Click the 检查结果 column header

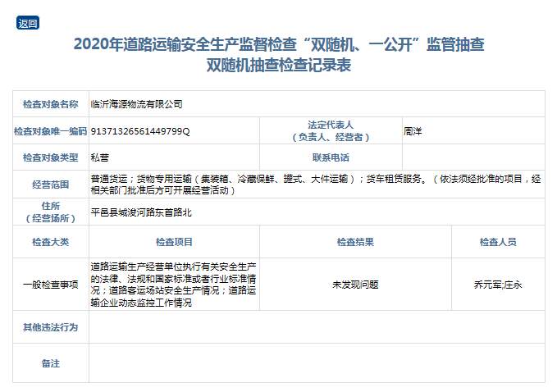coord(355,242)
